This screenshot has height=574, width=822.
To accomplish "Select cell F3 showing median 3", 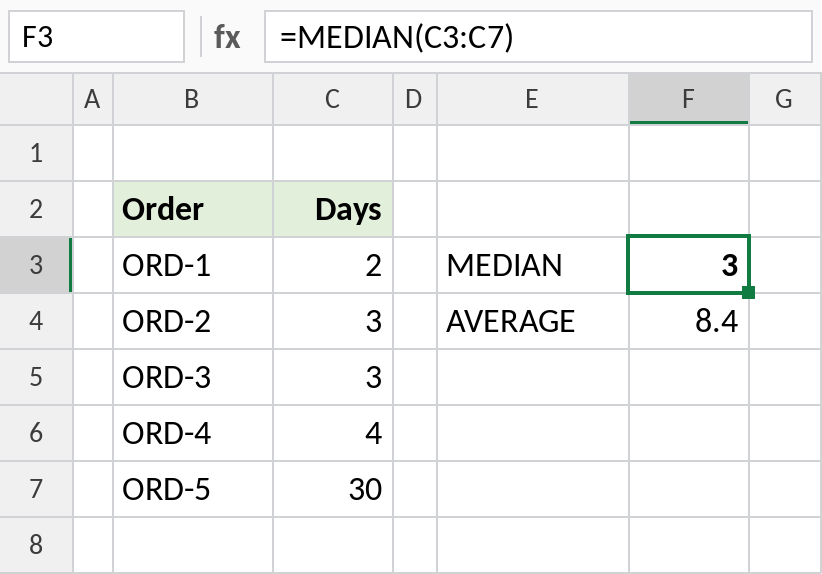I will (x=689, y=265).
